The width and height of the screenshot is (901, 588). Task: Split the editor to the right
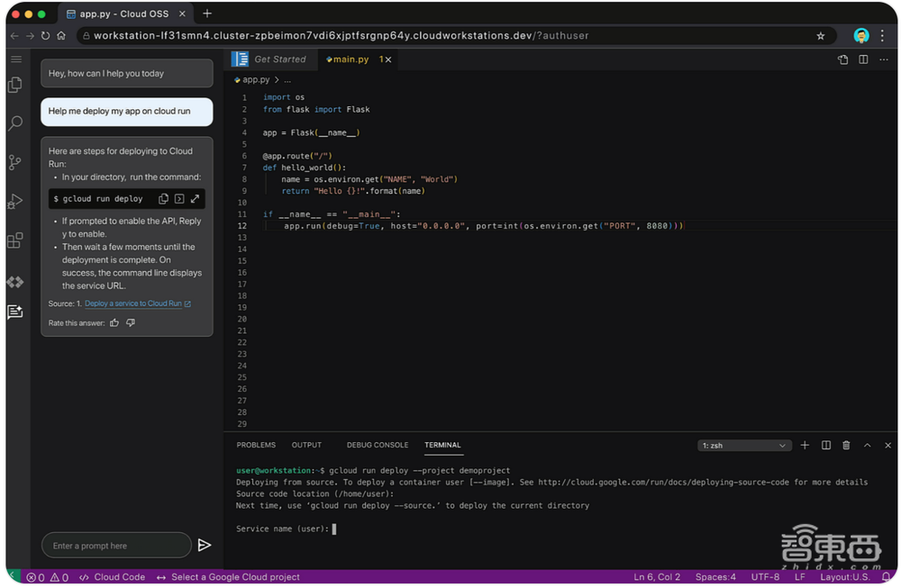point(863,59)
